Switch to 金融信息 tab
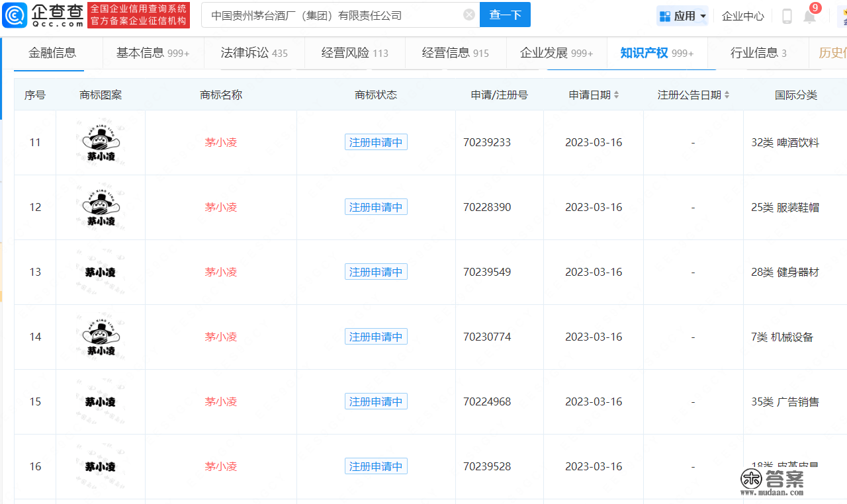This screenshot has height=504, width=847. pos(52,53)
